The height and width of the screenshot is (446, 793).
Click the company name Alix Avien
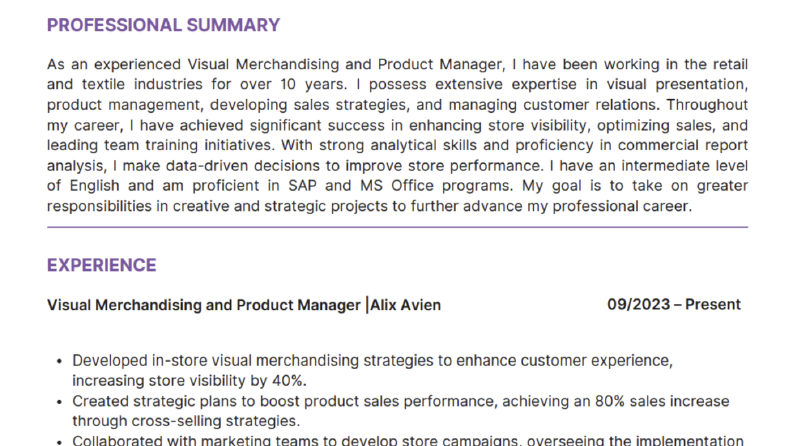point(406,305)
